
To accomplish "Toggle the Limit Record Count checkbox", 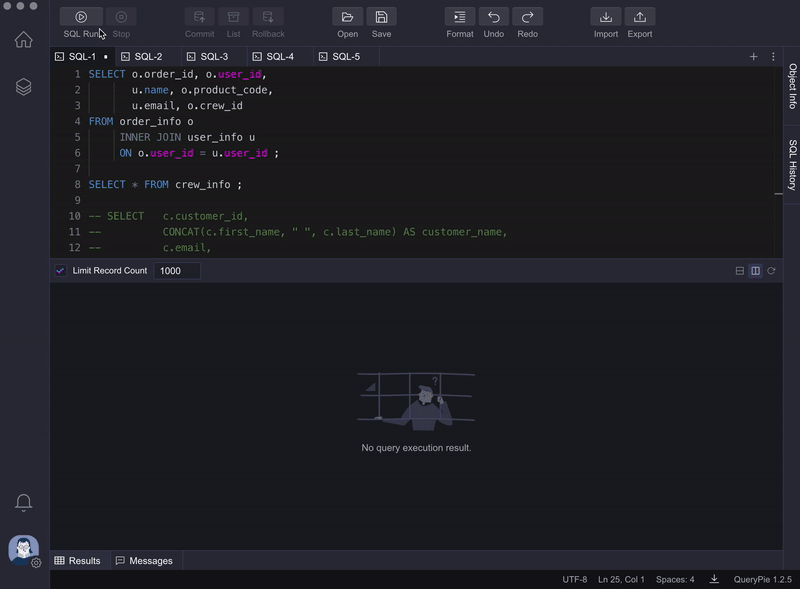I will pos(59,270).
